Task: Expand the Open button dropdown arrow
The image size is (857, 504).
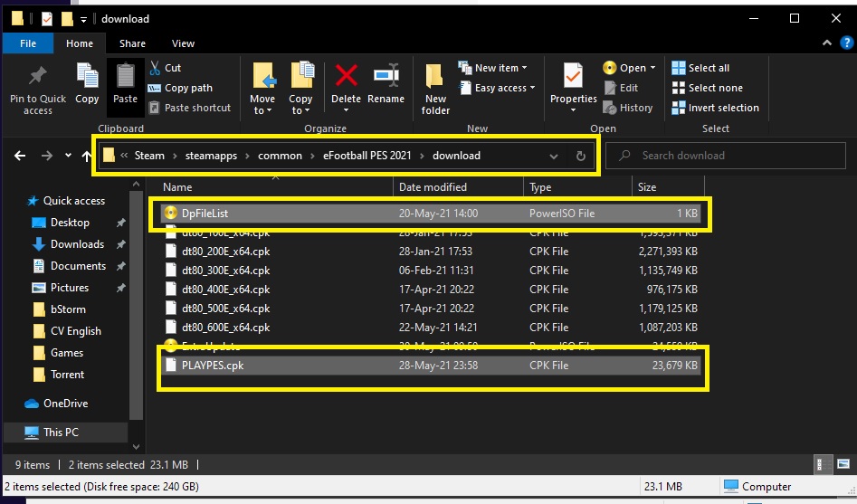Action: point(652,68)
